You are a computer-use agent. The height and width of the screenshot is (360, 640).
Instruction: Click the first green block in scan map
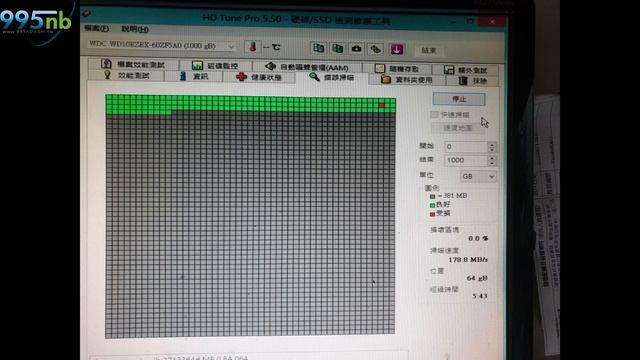tap(109, 98)
